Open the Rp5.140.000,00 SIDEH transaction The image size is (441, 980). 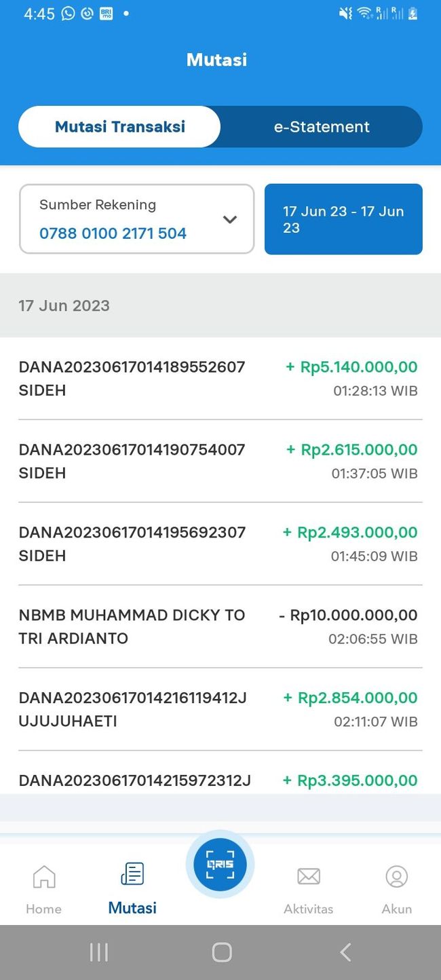click(220, 379)
